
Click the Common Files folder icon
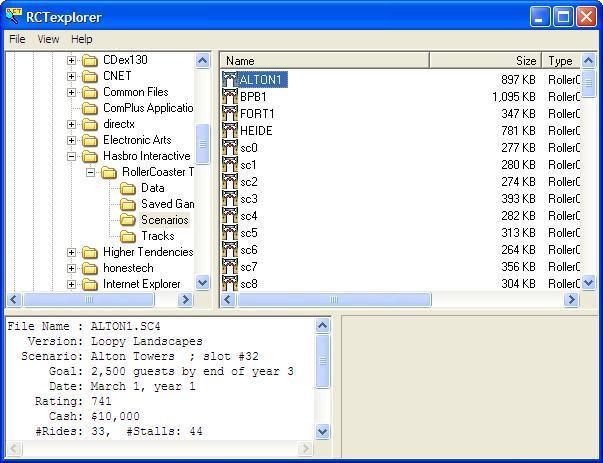point(90,92)
